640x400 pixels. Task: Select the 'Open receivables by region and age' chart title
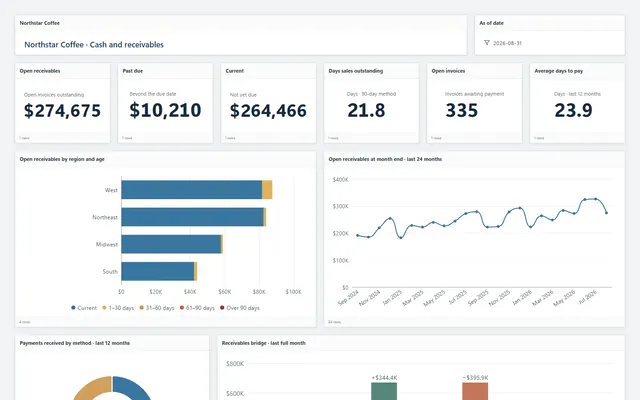(62, 159)
